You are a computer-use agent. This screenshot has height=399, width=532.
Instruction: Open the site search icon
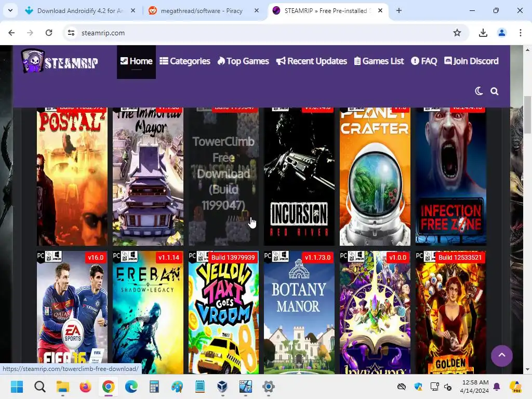pos(495,91)
